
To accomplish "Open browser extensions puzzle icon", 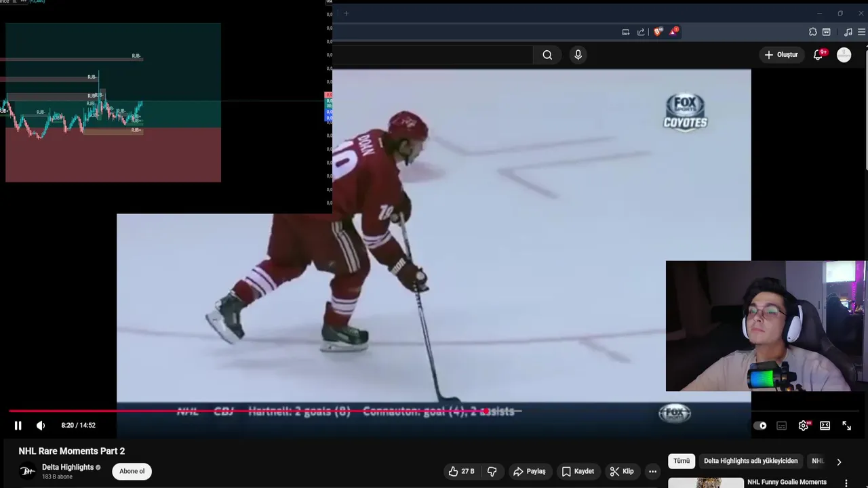I will point(813,32).
